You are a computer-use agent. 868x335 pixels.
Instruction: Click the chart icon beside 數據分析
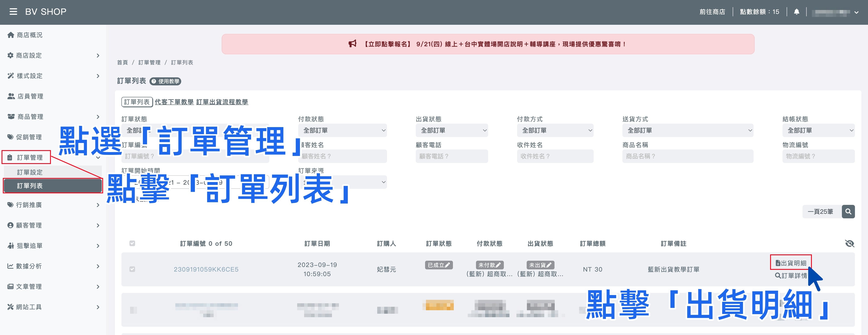(x=10, y=266)
